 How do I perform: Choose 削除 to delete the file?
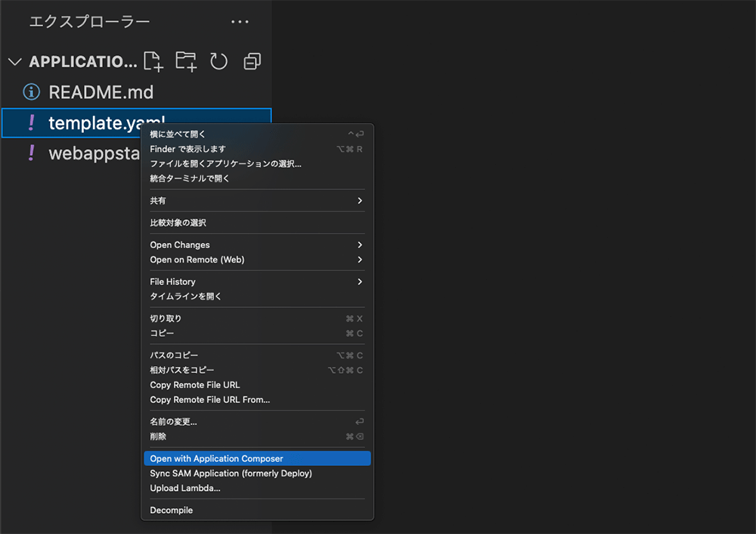(x=257, y=436)
